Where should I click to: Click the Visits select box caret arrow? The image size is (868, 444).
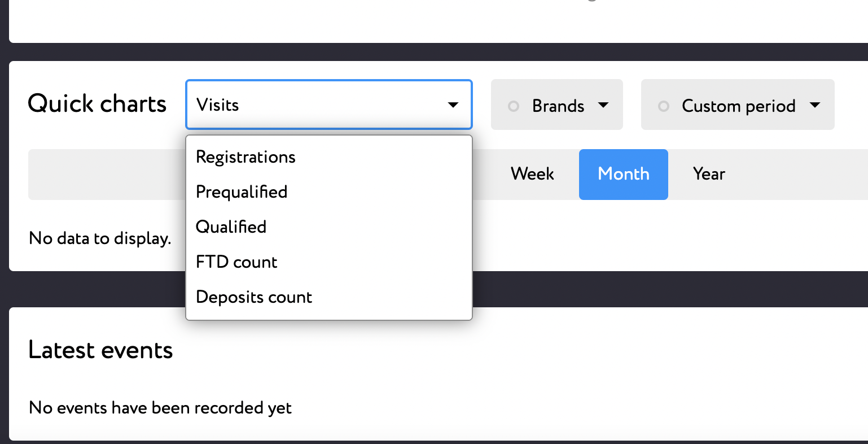tap(453, 105)
